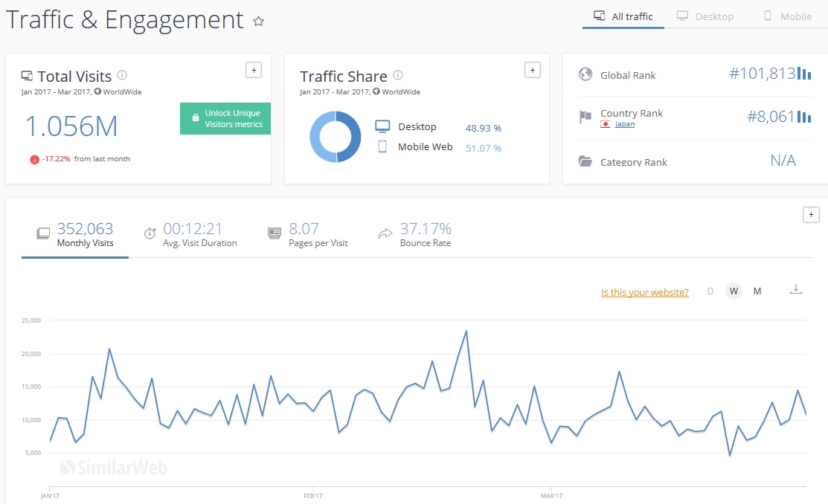Screen dimensions: 828x504
Task: Click the favorite star next to Traffic & Engagement
Action: pos(259,22)
